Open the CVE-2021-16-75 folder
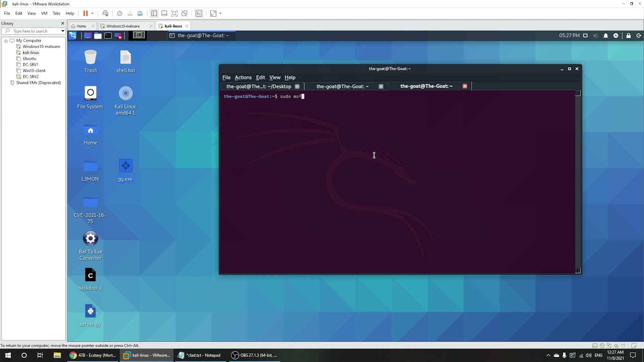This screenshot has height=362, width=644. [90, 210]
